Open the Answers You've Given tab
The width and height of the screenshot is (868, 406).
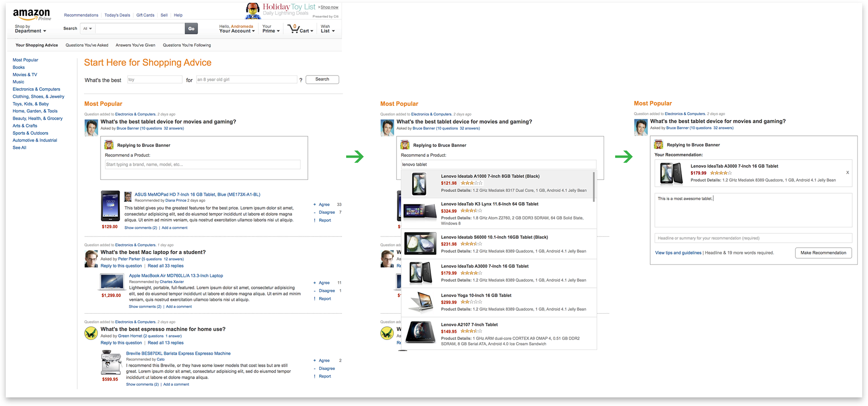point(135,45)
